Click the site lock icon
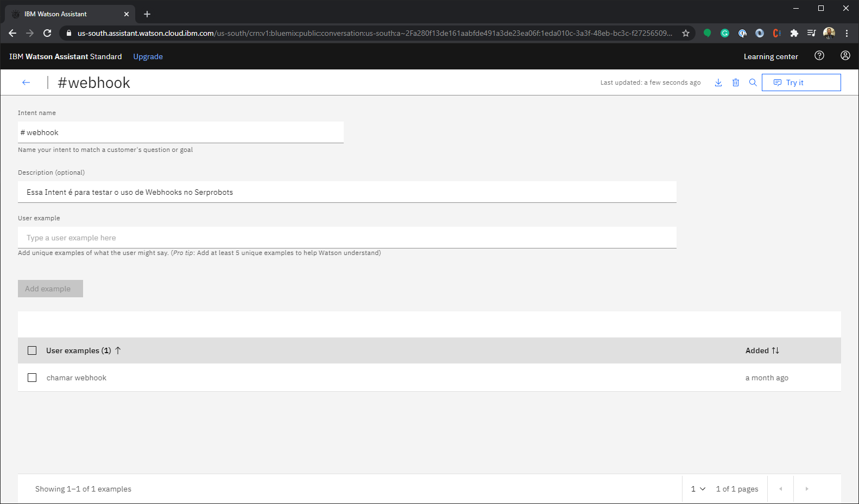 (68, 33)
